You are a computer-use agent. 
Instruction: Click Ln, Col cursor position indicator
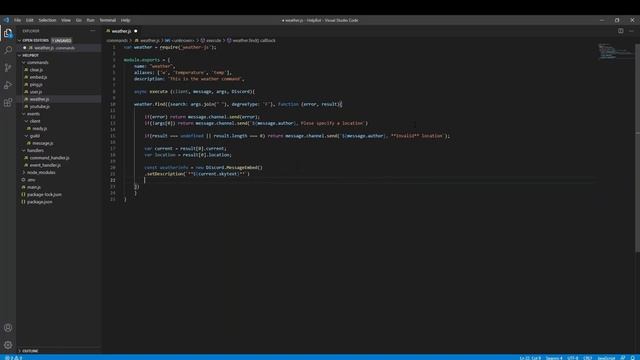[530, 358]
